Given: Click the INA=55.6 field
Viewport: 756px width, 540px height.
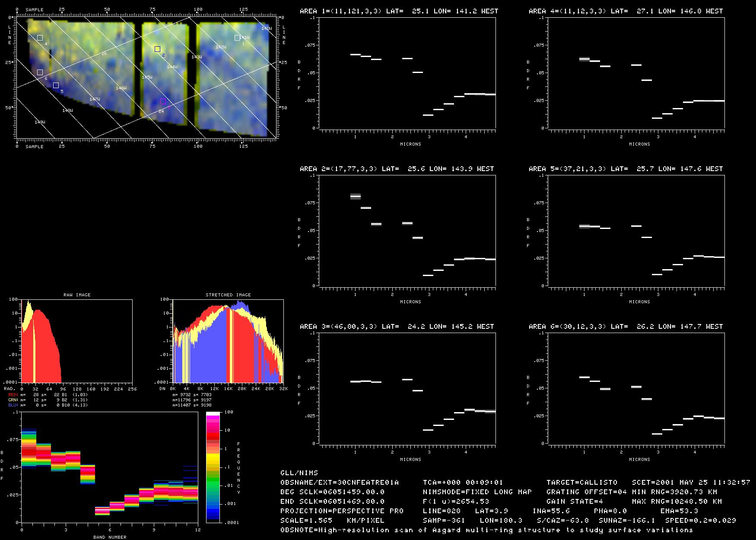Looking at the screenshot, I should [551, 511].
